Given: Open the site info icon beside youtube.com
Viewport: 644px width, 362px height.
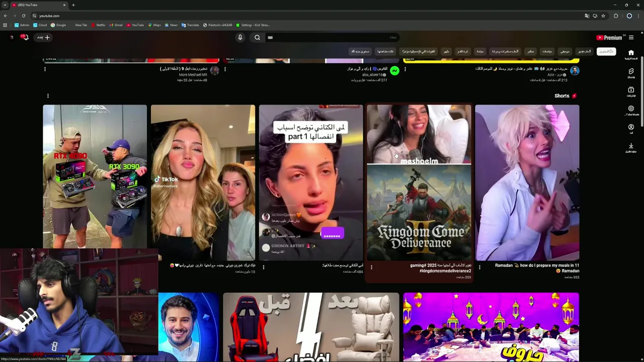Looking at the screenshot, I should coord(34,16).
